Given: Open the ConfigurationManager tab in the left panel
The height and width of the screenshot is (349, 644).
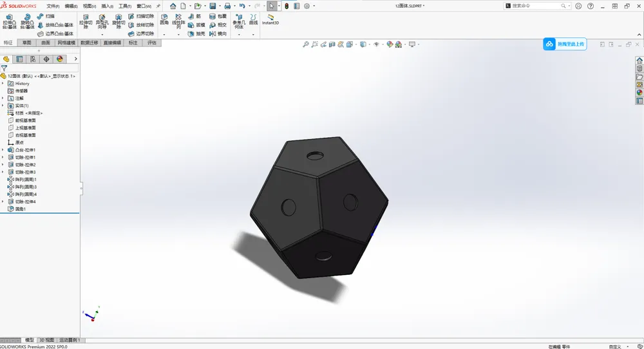Looking at the screenshot, I should tap(33, 59).
